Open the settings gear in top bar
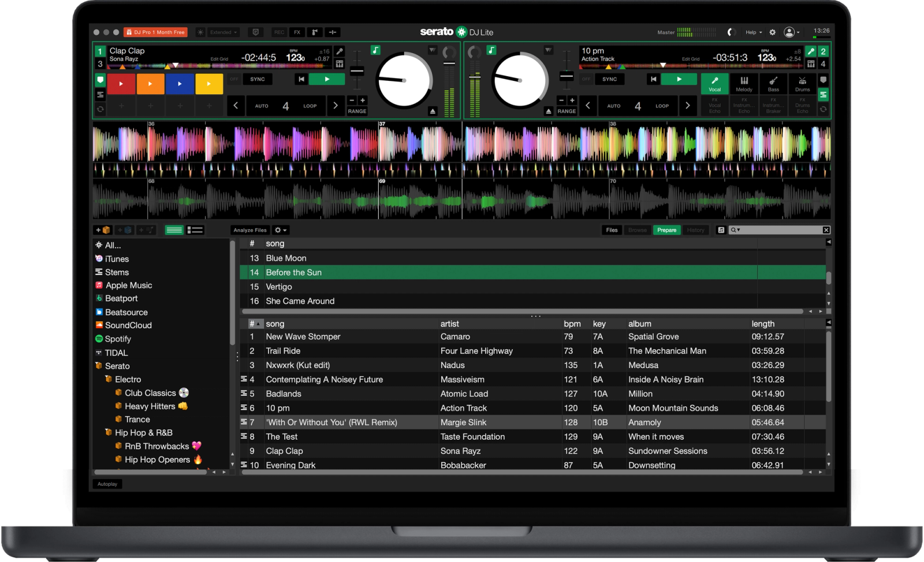The width and height of the screenshot is (924, 562). pyautogui.click(x=772, y=32)
